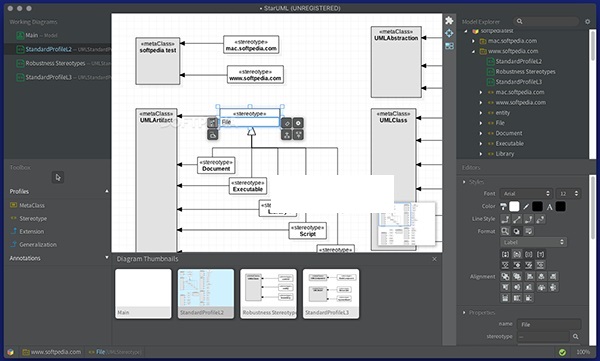Select the UMLAbstraction metaClass box
The width and height of the screenshot is (600, 361).
coord(396,62)
